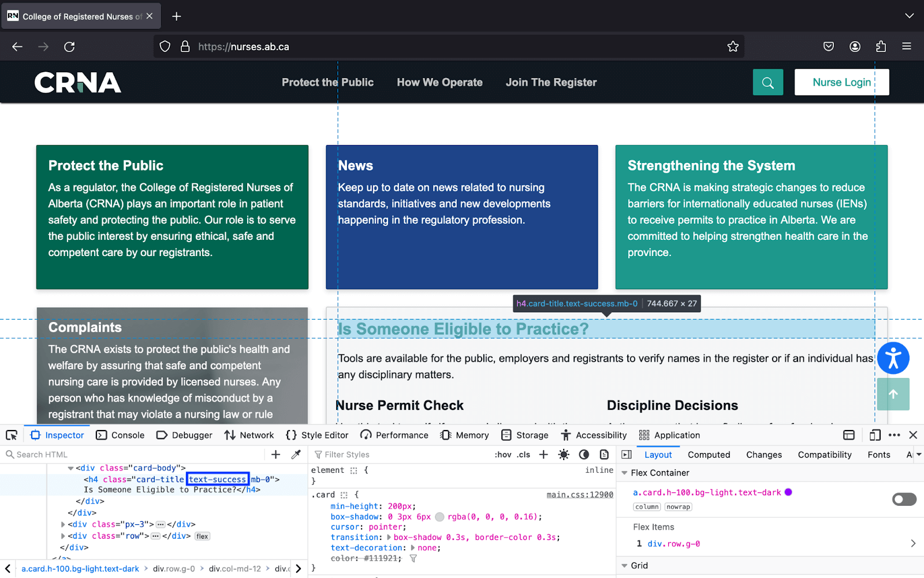924x578 pixels.
Task: Open the Network tab
Action: 249,435
